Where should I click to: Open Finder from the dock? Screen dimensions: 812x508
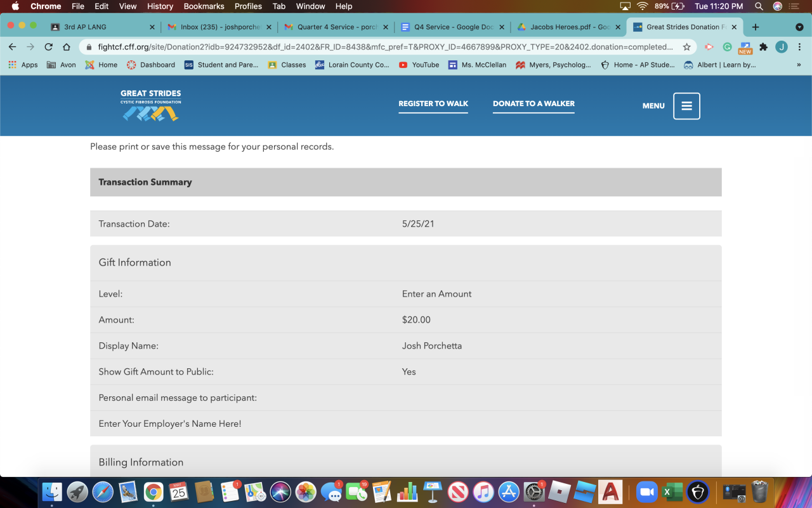(x=52, y=491)
